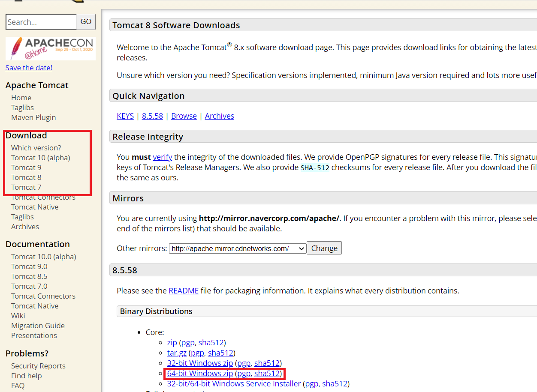The height and width of the screenshot is (392, 537).
Task: Expand the Other mirrors dropdown
Action: pyautogui.click(x=238, y=248)
